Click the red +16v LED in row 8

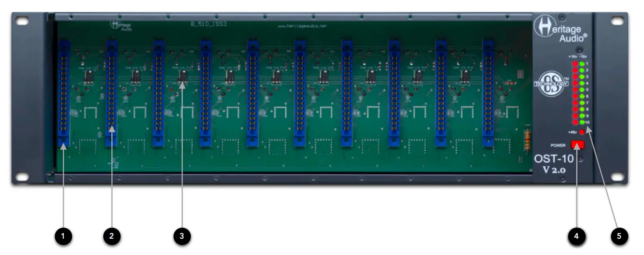(575, 109)
